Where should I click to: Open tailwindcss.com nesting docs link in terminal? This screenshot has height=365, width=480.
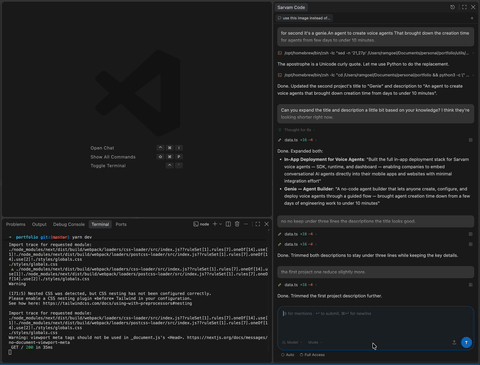pos(117,303)
